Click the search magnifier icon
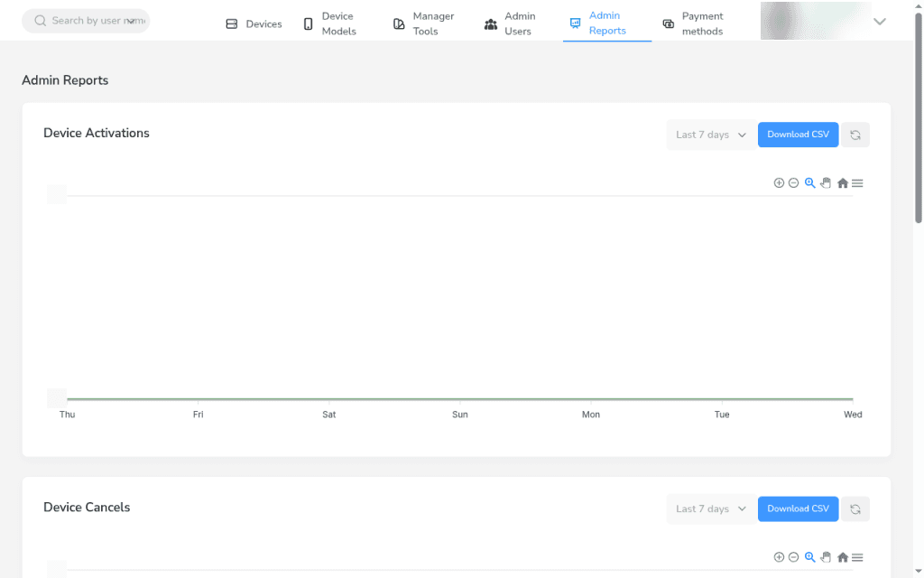Screen dimensions: 924x578 click(40, 21)
